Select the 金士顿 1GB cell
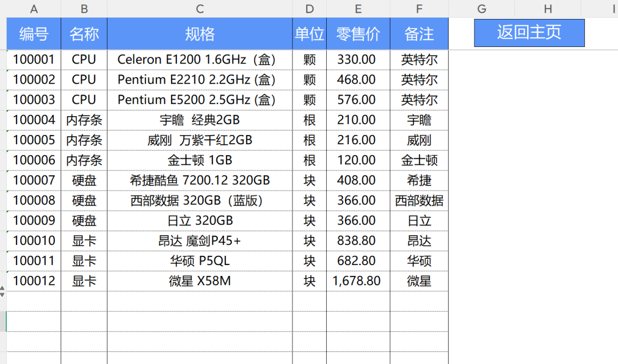 coord(200,160)
